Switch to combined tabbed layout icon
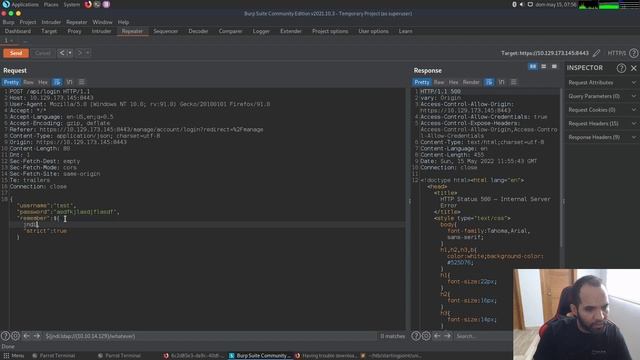 pos(554,67)
